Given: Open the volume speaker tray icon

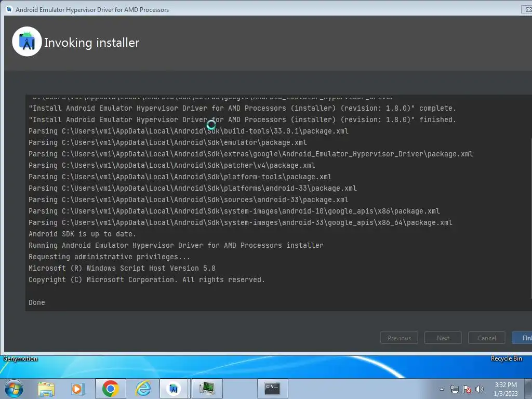Looking at the screenshot, I should pos(480,389).
